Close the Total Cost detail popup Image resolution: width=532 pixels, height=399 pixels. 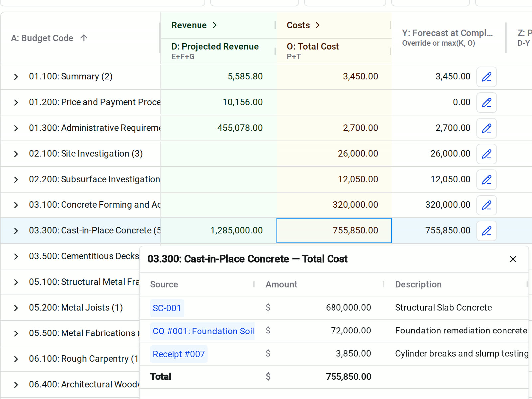pyautogui.click(x=513, y=259)
